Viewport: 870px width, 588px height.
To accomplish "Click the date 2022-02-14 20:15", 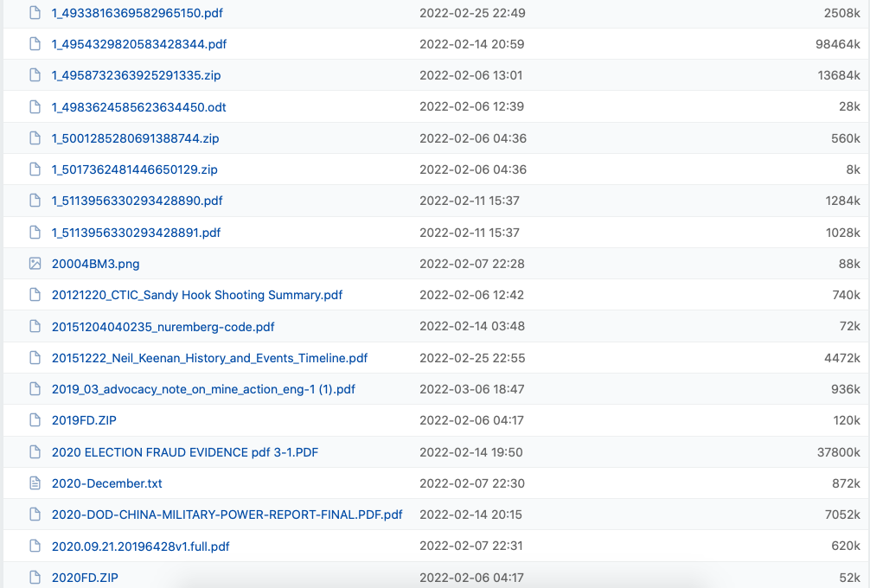I will pyautogui.click(x=470, y=514).
